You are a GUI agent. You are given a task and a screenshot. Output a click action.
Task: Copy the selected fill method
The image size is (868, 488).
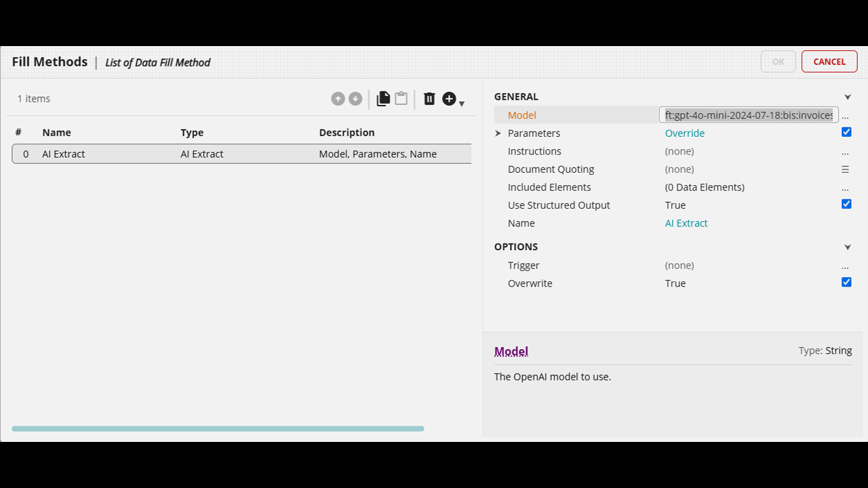click(x=383, y=98)
